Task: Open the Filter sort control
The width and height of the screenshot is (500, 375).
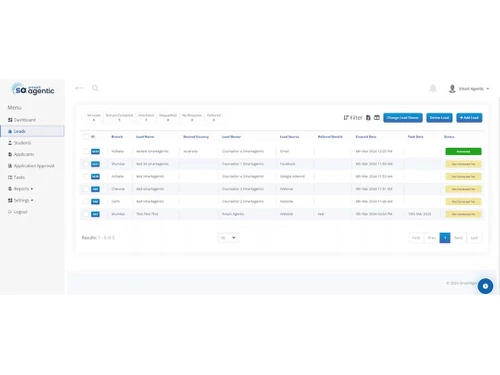Action: pos(353,118)
